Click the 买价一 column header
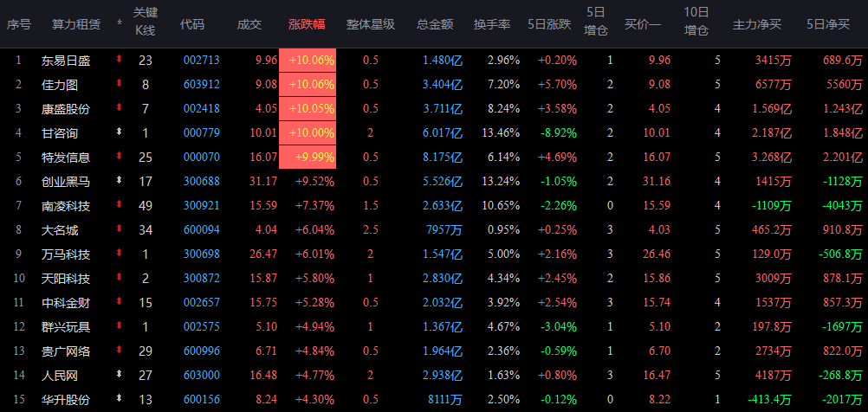The width and height of the screenshot is (868, 412). [x=642, y=24]
